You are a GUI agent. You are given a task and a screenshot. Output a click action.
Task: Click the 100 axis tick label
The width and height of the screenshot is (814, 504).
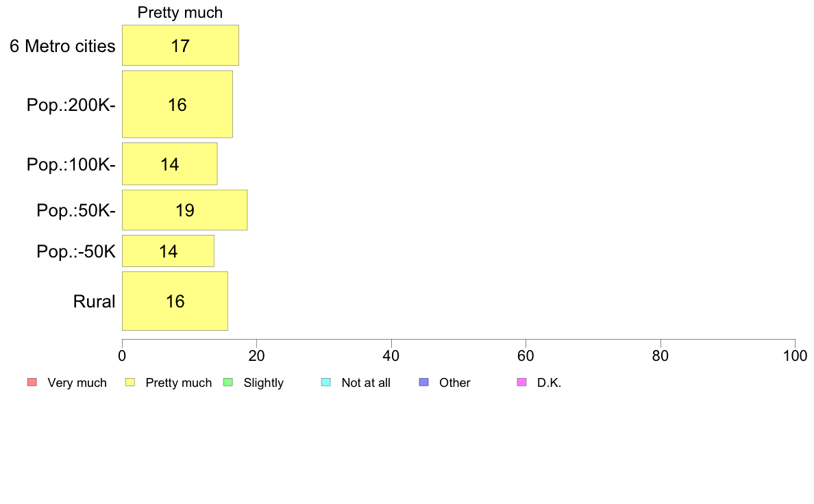pyautogui.click(x=795, y=356)
